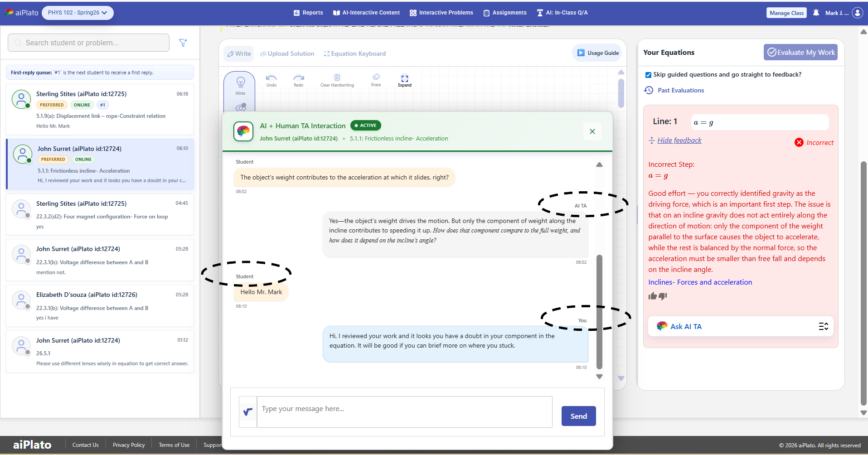The image size is (868, 455).
Task: Click the ACTIVE status badge
Action: 366,126
